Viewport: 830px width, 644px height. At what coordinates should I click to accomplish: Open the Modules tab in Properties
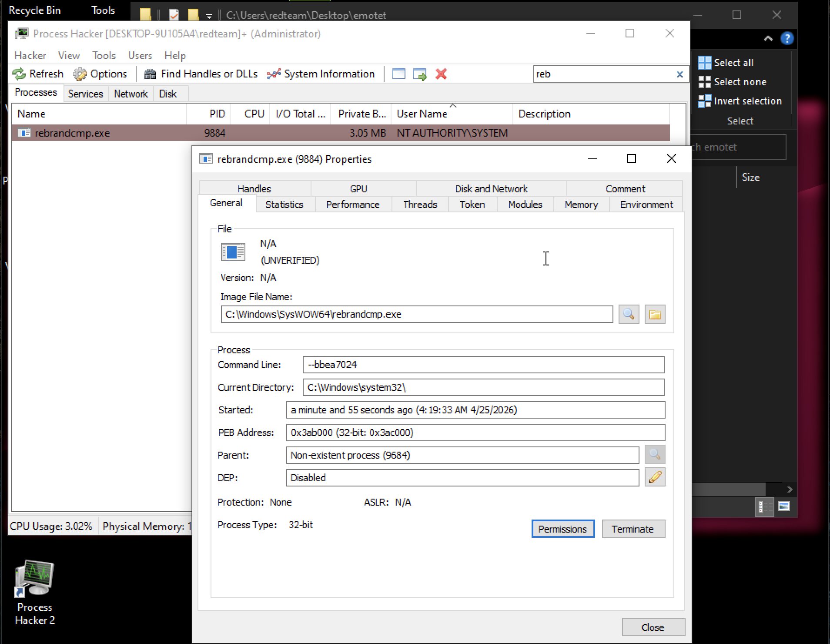point(525,205)
